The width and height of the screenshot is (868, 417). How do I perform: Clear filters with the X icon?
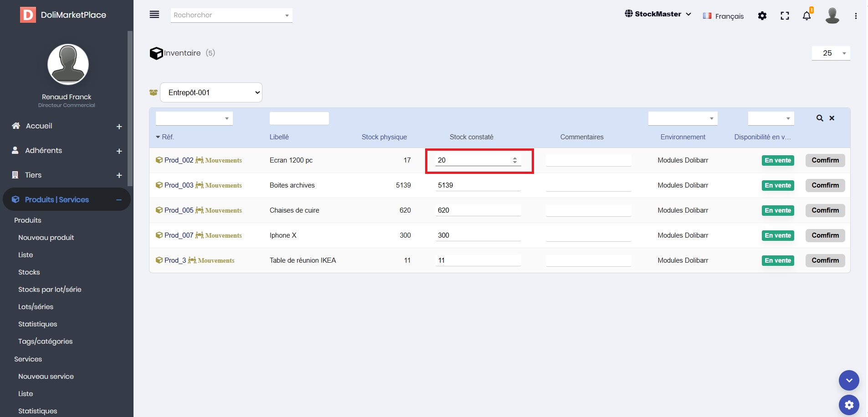832,118
